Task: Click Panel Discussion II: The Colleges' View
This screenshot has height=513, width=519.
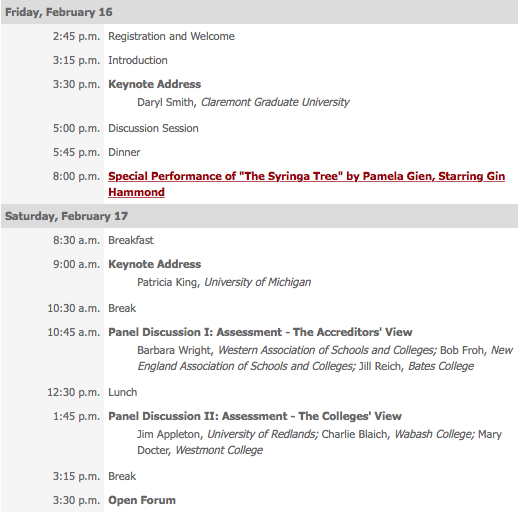Action: point(255,416)
